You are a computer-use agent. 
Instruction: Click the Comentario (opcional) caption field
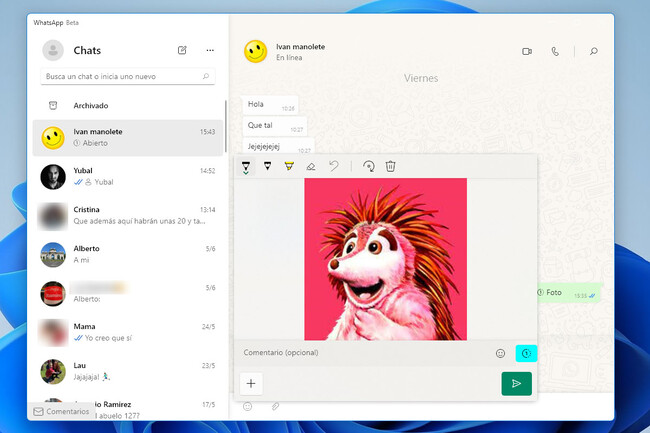(x=365, y=353)
